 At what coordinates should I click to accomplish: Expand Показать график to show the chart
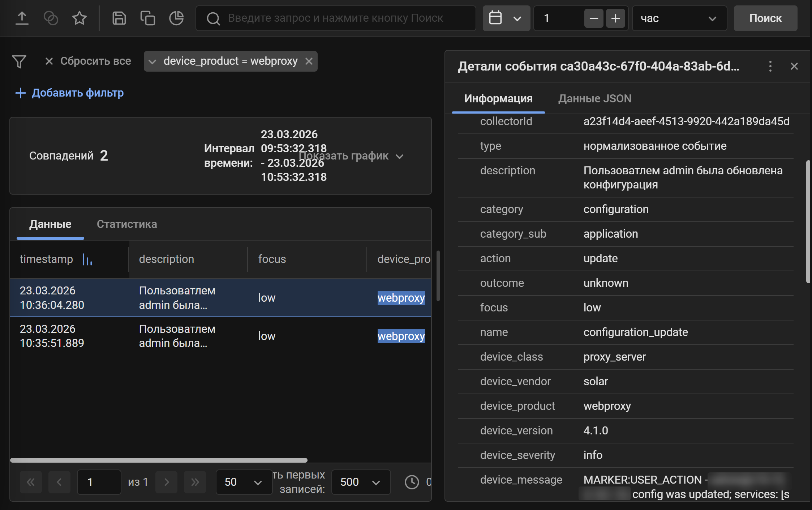tap(344, 156)
